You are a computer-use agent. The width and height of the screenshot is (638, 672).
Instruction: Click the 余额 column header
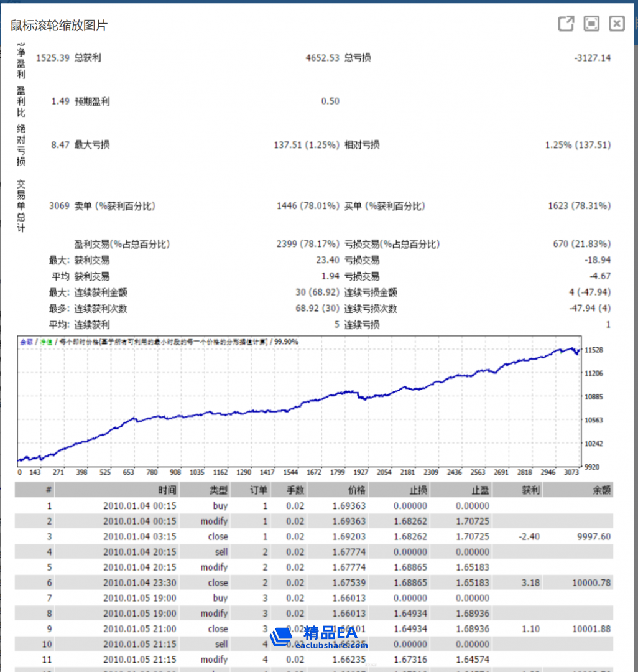coord(601,490)
